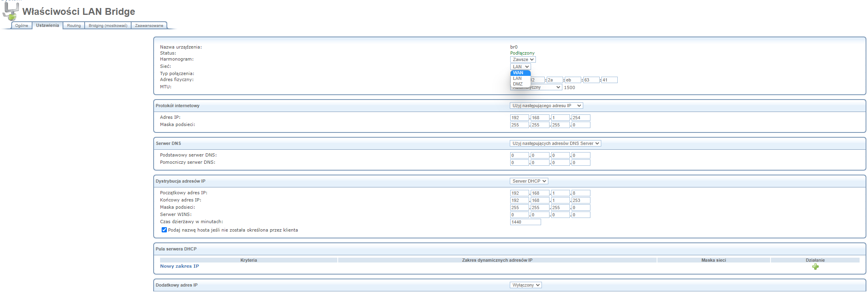Screen dimensions: 868x293
Task: Click Końcowy adres IP first octet field
Action: (x=519, y=200)
